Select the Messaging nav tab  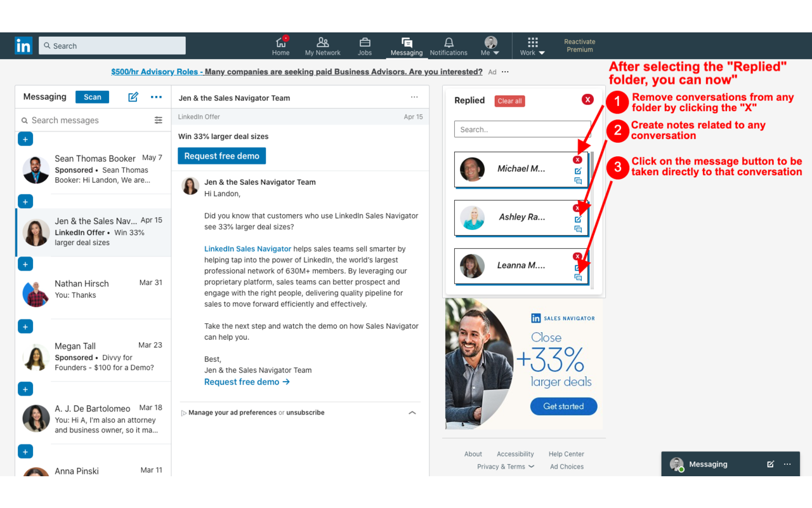(x=407, y=46)
